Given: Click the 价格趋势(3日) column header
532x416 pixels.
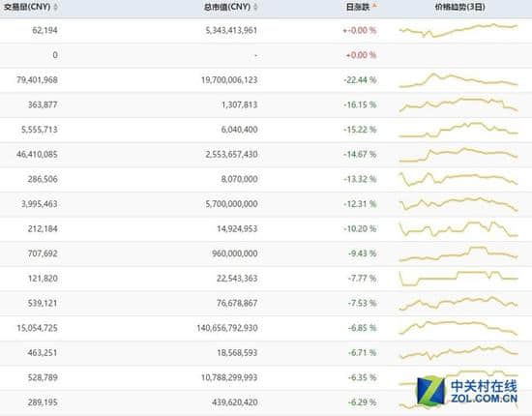Looking at the screenshot, I should pos(459,7).
